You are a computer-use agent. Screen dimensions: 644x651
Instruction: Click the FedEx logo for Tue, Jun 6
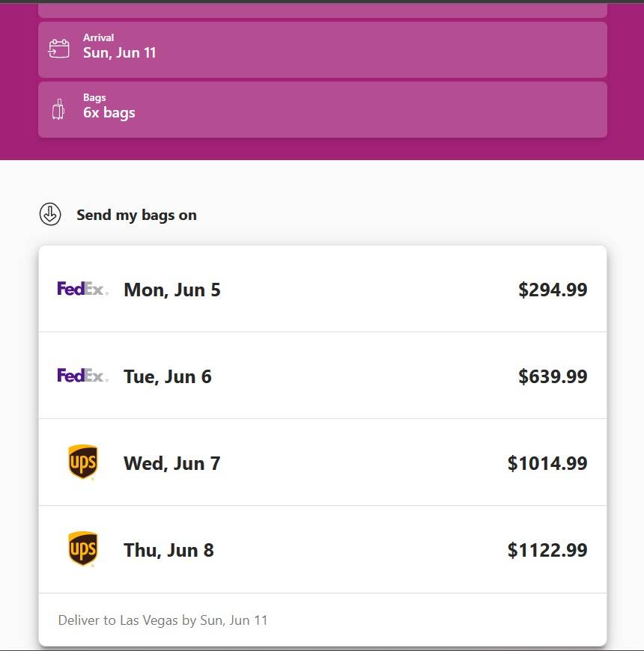[82, 376]
